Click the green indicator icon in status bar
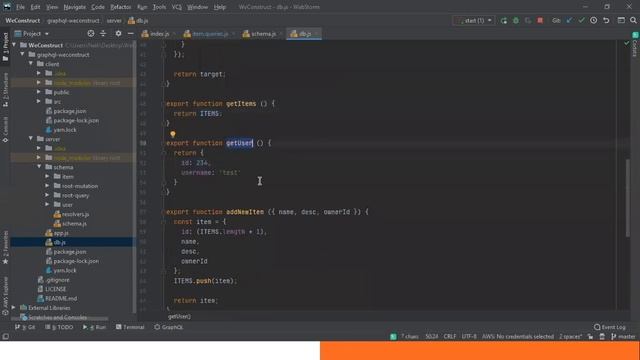The image size is (640, 360). click(393, 337)
